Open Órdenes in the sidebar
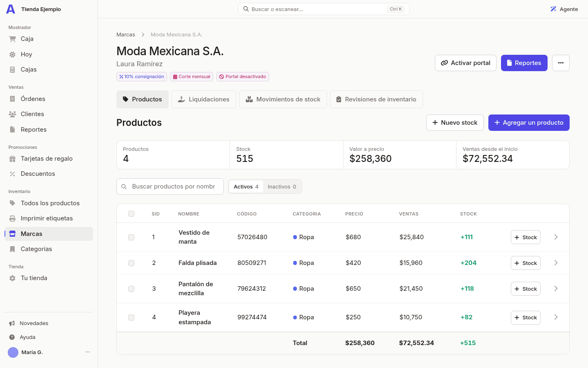 pos(49,99)
